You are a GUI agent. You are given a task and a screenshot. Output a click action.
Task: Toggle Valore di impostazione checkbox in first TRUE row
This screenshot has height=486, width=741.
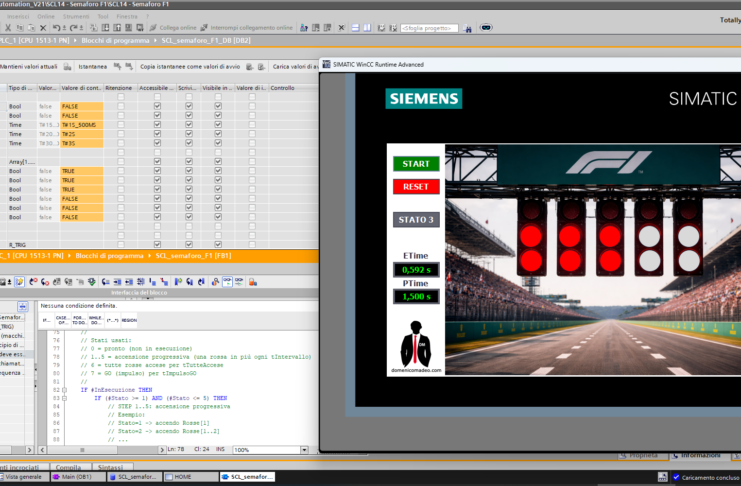(252, 171)
